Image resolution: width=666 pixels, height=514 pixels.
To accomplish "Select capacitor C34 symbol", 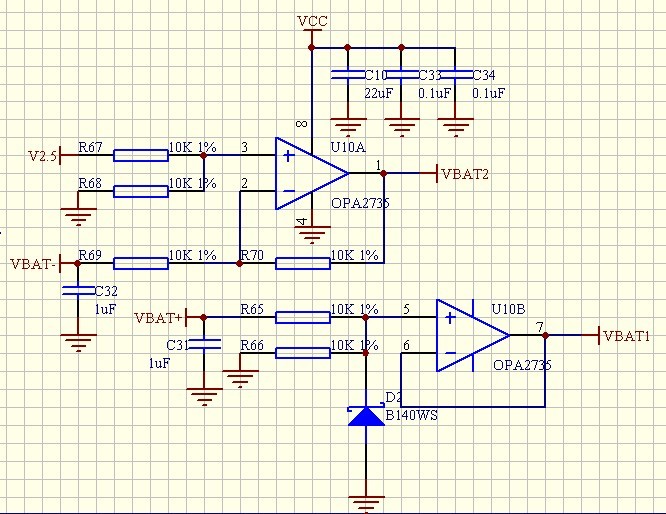I will coord(455,75).
